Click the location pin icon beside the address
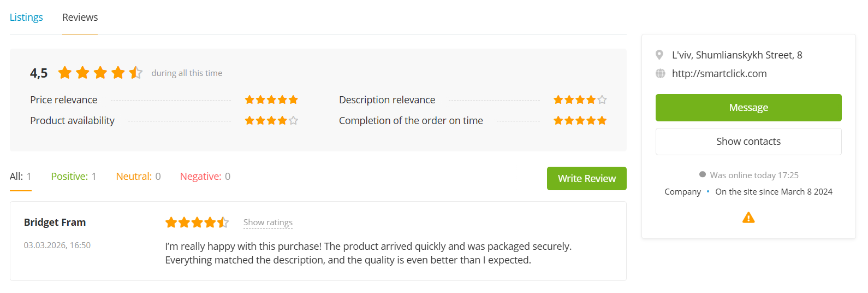The height and width of the screenshot is (293, 868). 659,55
